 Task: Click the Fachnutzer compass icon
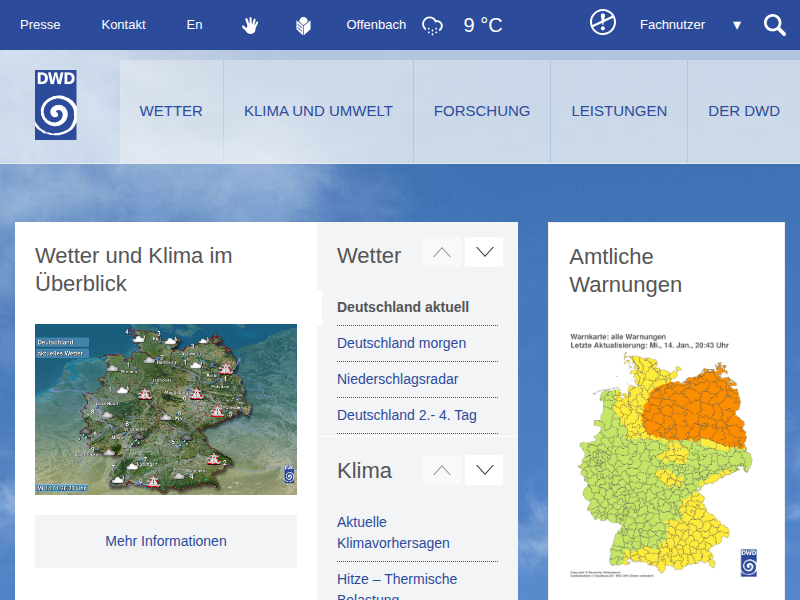603,23
